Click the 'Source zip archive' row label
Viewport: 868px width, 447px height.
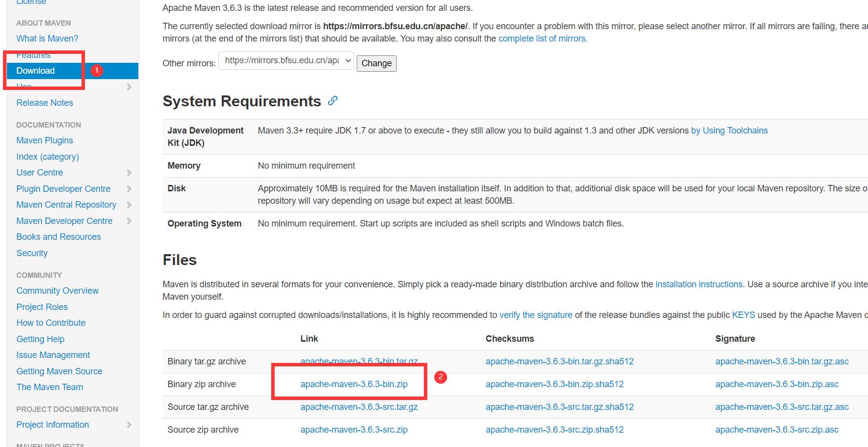[x=203, y=430]
